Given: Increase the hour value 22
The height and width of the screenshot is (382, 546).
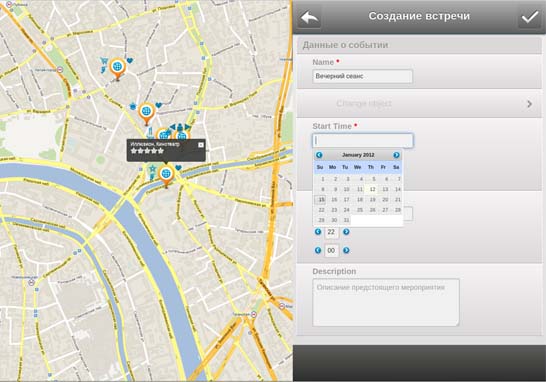Looking at the screenshot, I should tap(346, 232).
